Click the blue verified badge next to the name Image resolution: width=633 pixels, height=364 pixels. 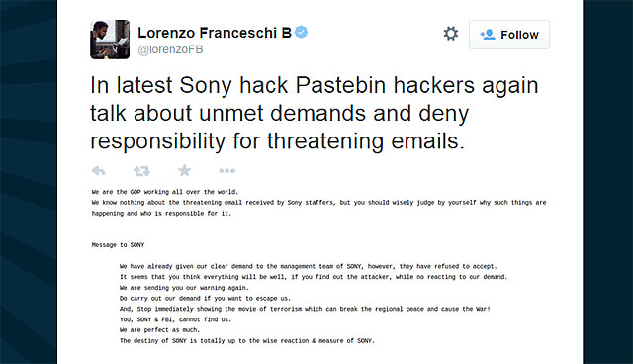[x=301, y=32]
